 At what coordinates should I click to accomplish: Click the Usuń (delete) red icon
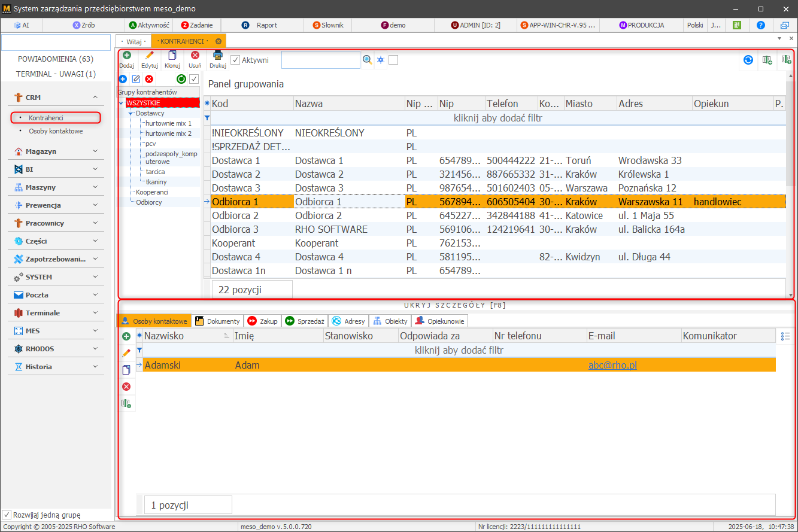195,56
